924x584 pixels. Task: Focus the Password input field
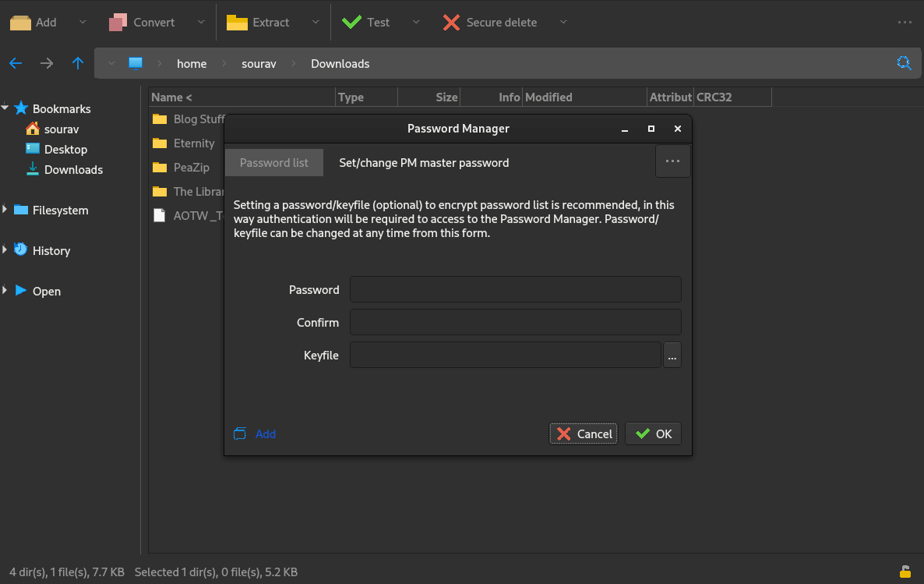point(515,289)
